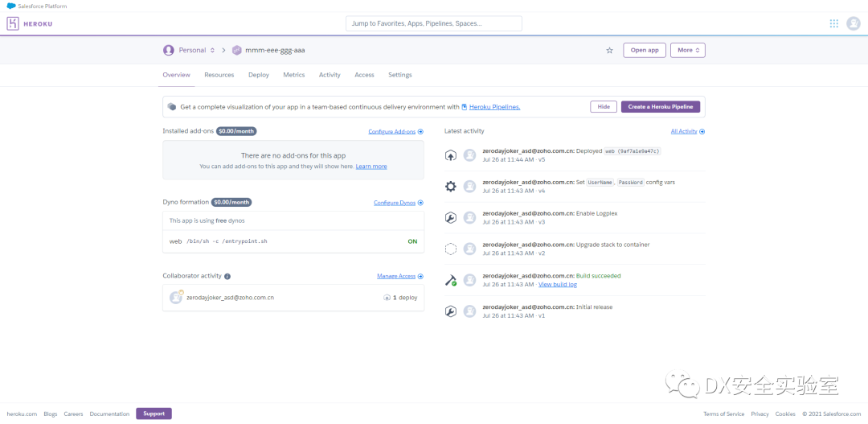The width and height of the screenshot is (868, 424).
Task: Click user avatar on Deployed web activity row
Action: (x=469, y=156)
